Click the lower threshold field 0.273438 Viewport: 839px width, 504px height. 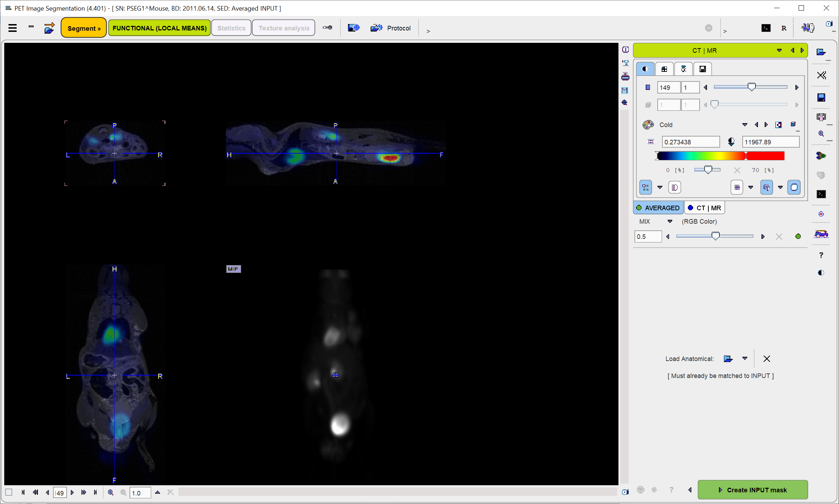(x=691, y=142)
